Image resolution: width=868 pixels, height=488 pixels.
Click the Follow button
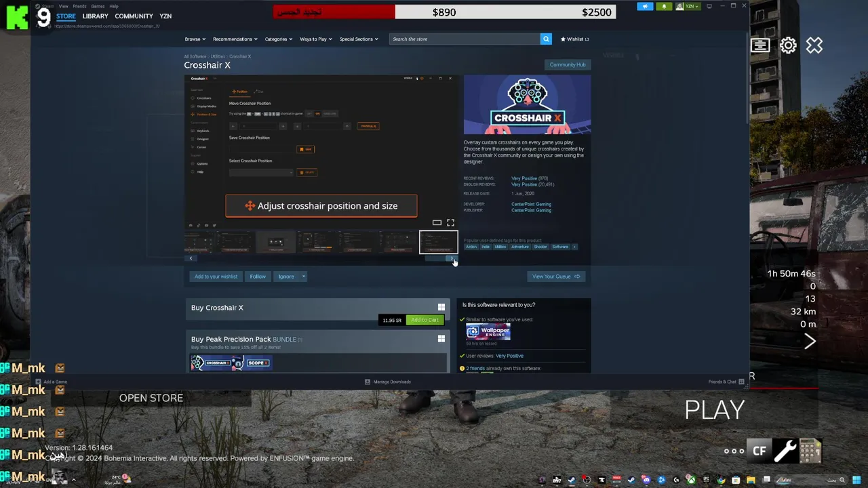pyautogui.click(x=258, y=277)
